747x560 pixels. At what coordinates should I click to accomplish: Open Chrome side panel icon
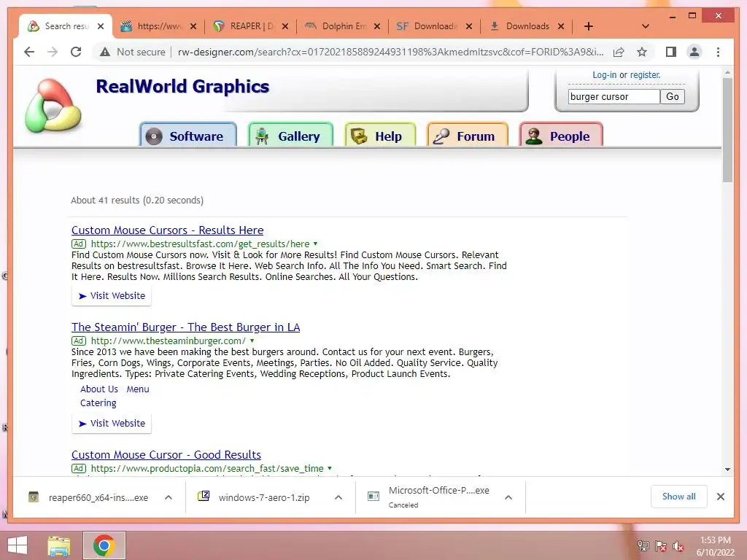tap(671, 52)
